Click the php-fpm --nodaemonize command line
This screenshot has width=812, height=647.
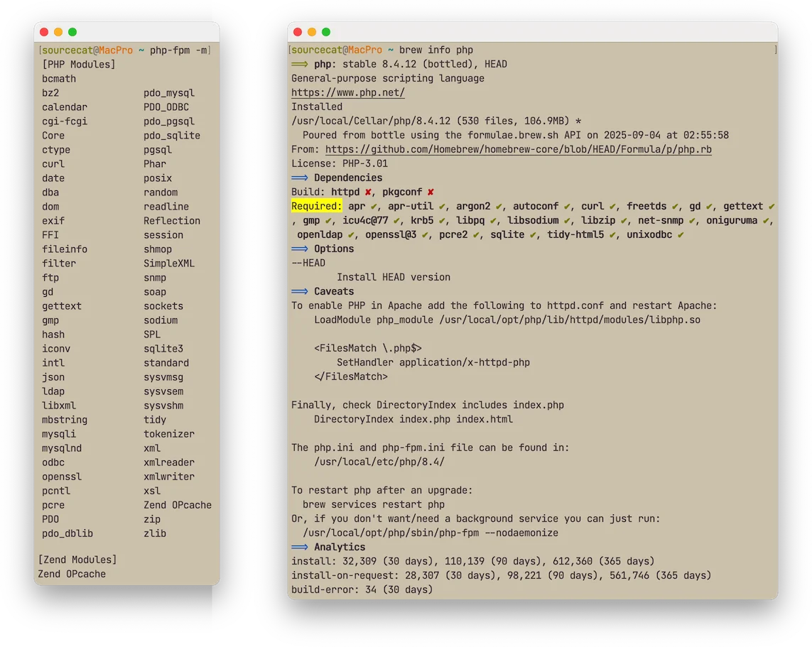coord(431,533)
